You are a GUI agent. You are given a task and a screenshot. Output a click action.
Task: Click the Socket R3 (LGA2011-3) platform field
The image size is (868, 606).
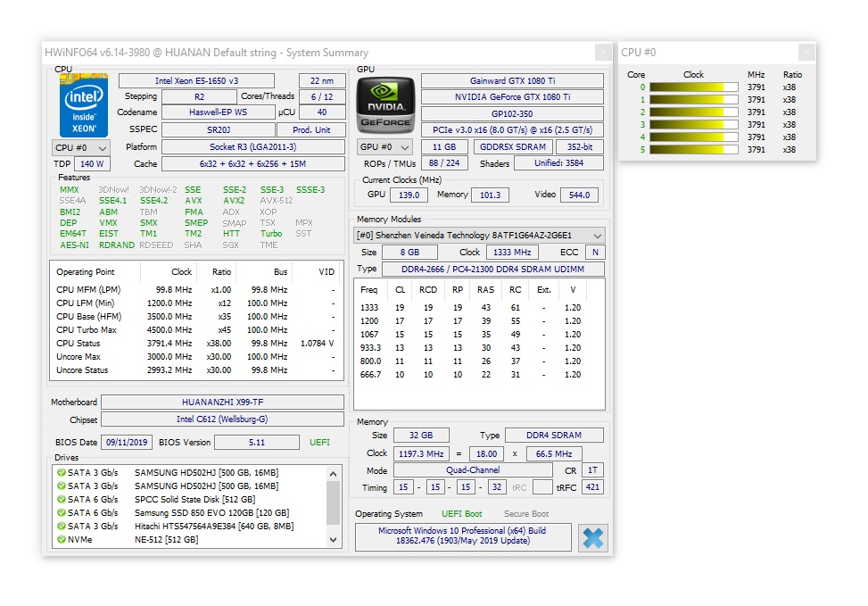pos(253,146)
